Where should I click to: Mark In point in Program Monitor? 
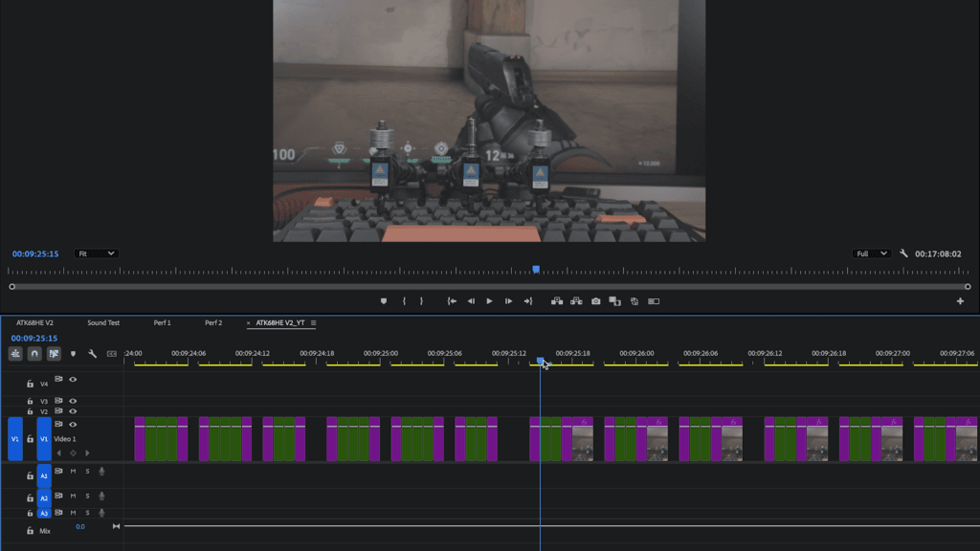pos(405,301)
